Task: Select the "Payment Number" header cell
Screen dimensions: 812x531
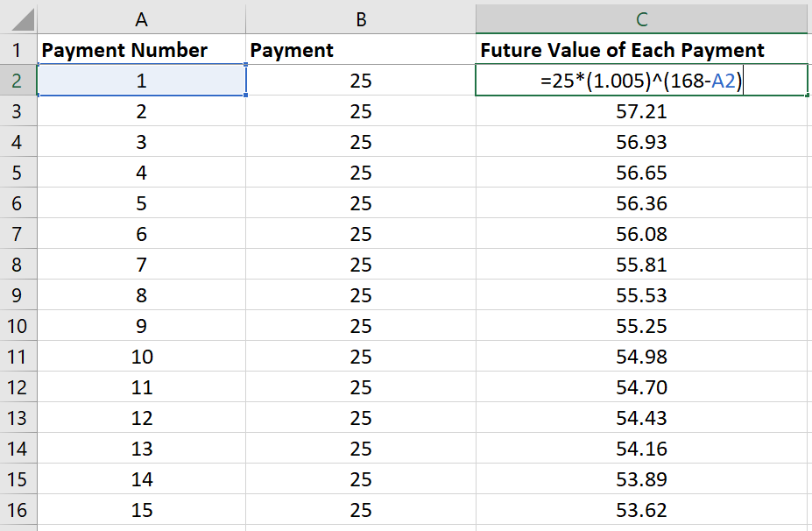Action: pyautogui.click(x=141, y=50)
